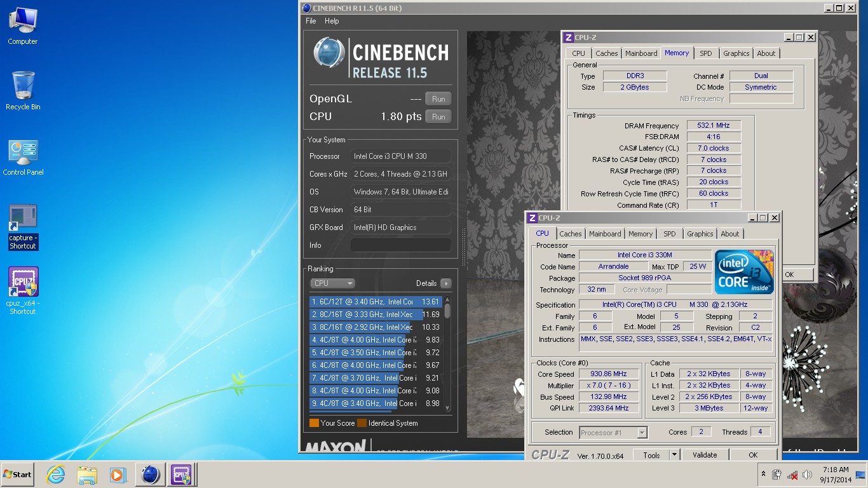Click the Validate button in CPU-Z
868x488 pixels.
[705, 455]
